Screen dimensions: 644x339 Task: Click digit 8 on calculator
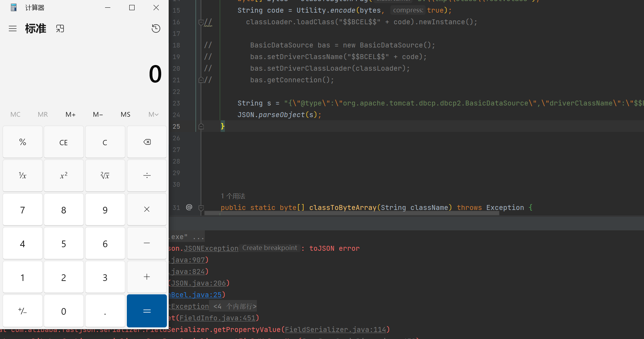64,210
